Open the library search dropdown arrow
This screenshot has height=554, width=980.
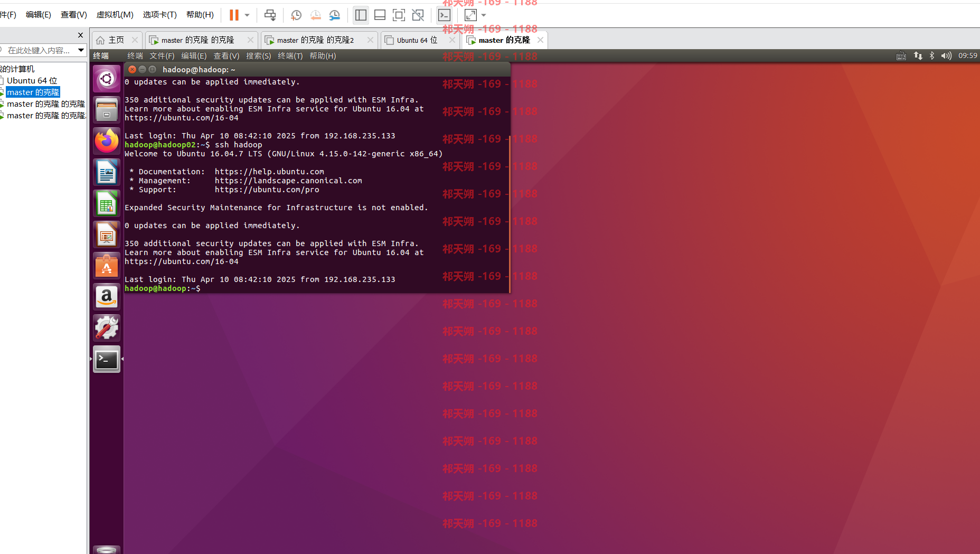pos(81,50)
